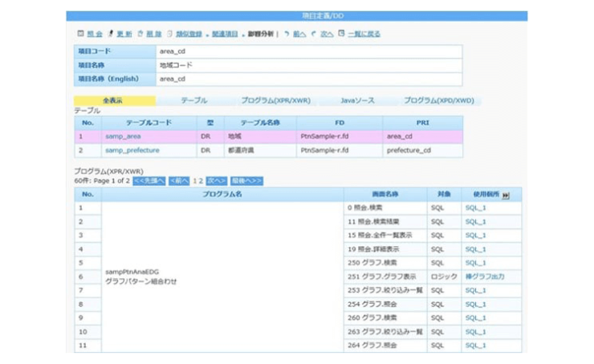Click the 一覧に戻る list icon
The width and height of the screenshot is (594, 364).
pos(341,33)
